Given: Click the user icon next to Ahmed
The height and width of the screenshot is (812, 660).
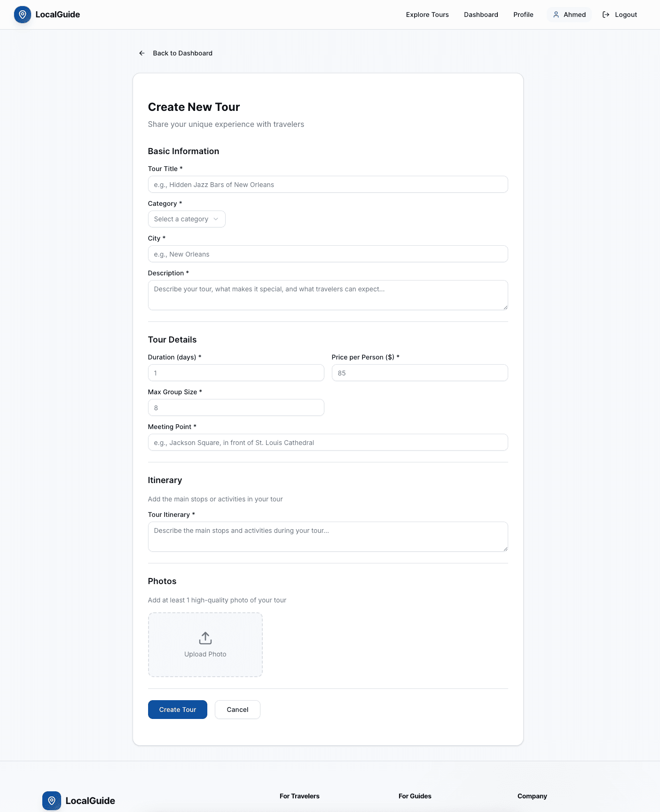Looking at the screenshot, I should pos(556,15).
